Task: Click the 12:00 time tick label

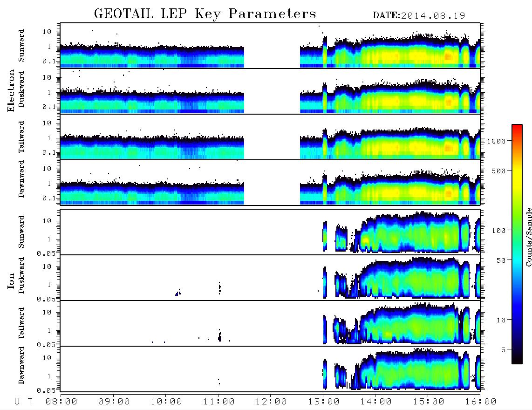Action: tap(271, 402)
